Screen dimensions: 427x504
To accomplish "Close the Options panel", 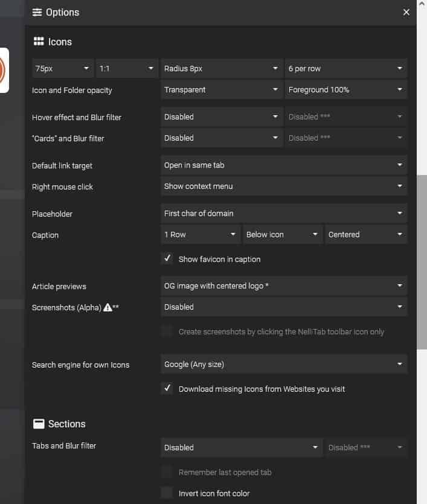I will pyautogui.click(x=406, y=12).
